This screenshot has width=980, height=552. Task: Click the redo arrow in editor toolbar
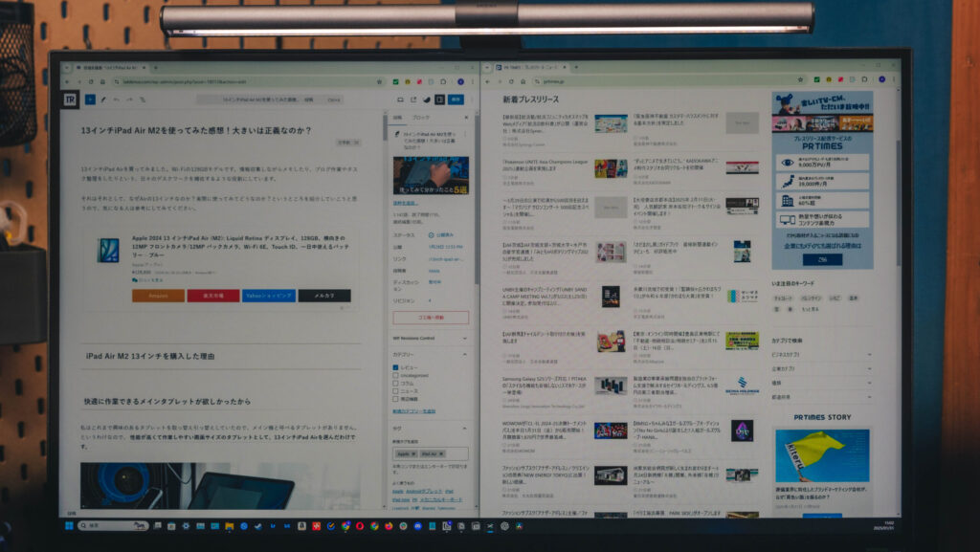[129, 99]
